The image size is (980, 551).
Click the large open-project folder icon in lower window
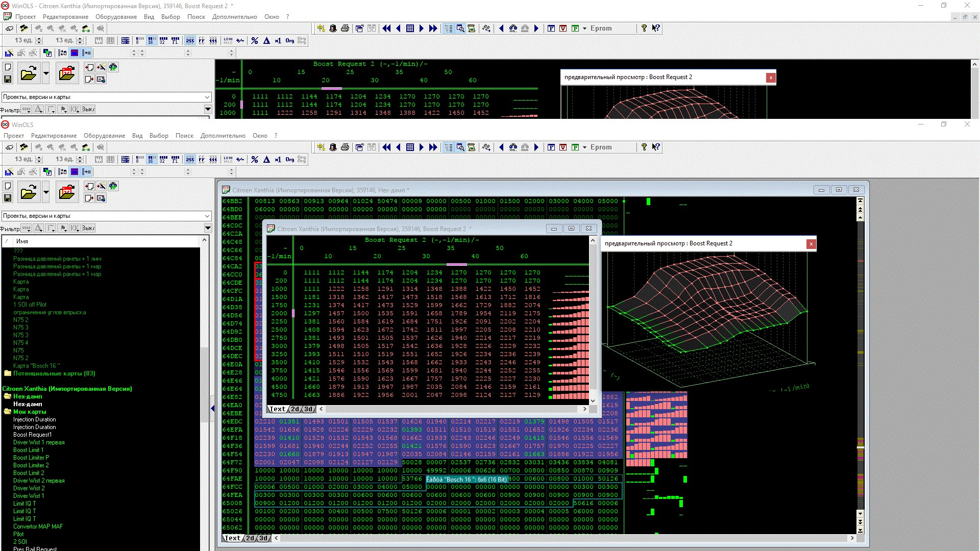(x=29, y=192)
